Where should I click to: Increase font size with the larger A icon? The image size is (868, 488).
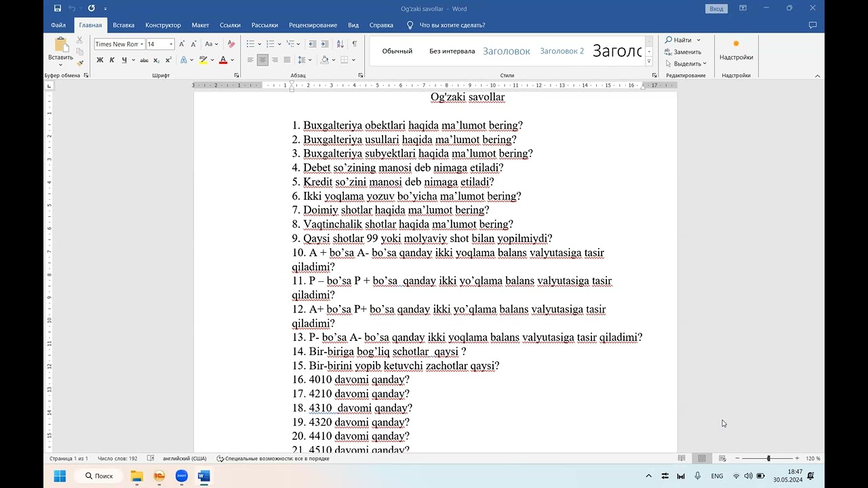click(182, 44)
